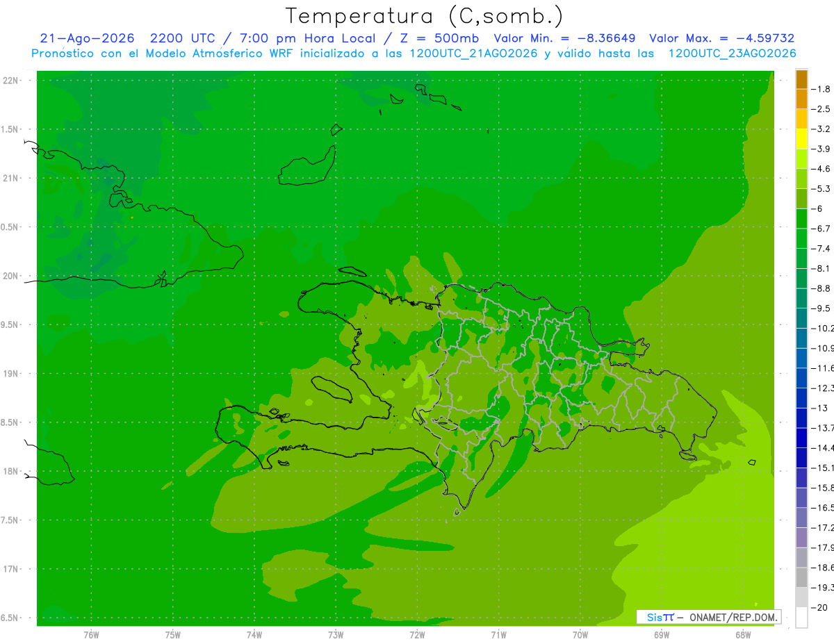Click the "75W" longitude axis label
This screenshot has height=644, width=834.
click(x=173, y=634)
